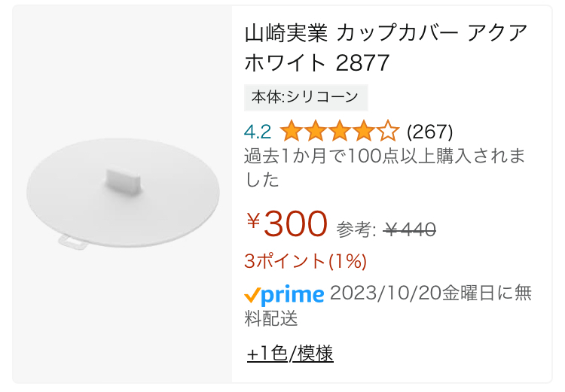Click the first orange rating star

[x=291, y=132]
